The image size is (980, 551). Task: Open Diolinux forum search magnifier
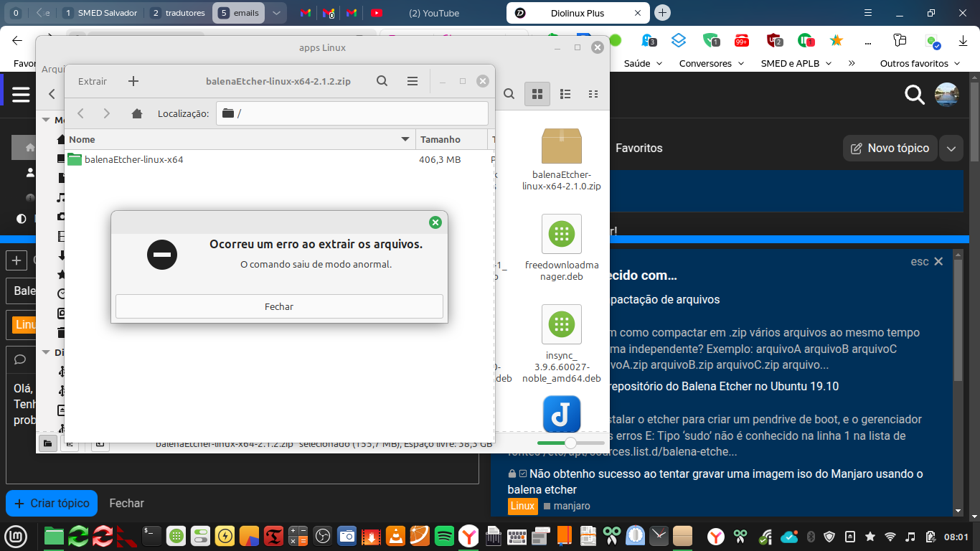point(914,94)
